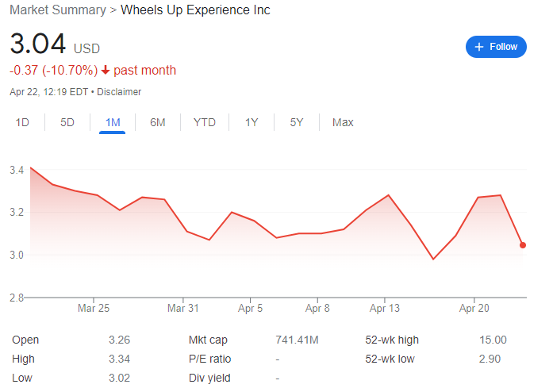
Task: Click the Market Summary breadcrumb
Action: [58, 10]
